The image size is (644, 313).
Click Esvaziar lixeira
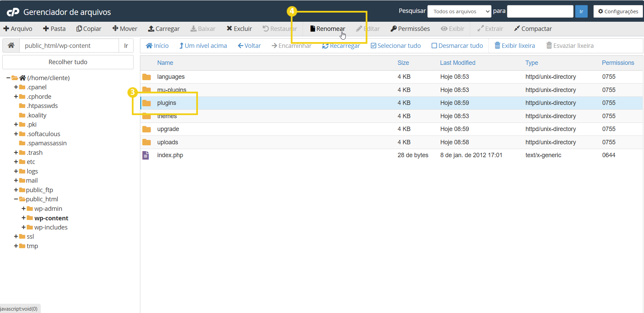coord(570,46)
